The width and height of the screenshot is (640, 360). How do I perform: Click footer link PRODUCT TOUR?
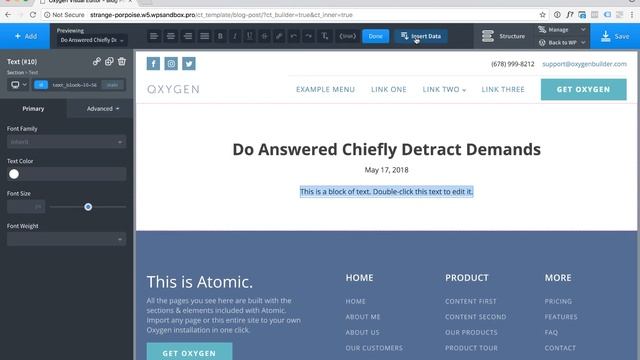click(x=471, y=348)
